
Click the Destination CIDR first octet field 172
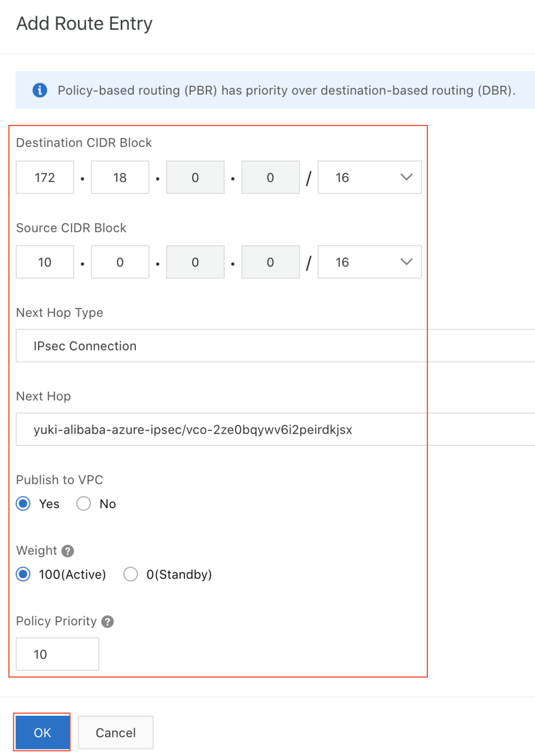pos(45,177)
